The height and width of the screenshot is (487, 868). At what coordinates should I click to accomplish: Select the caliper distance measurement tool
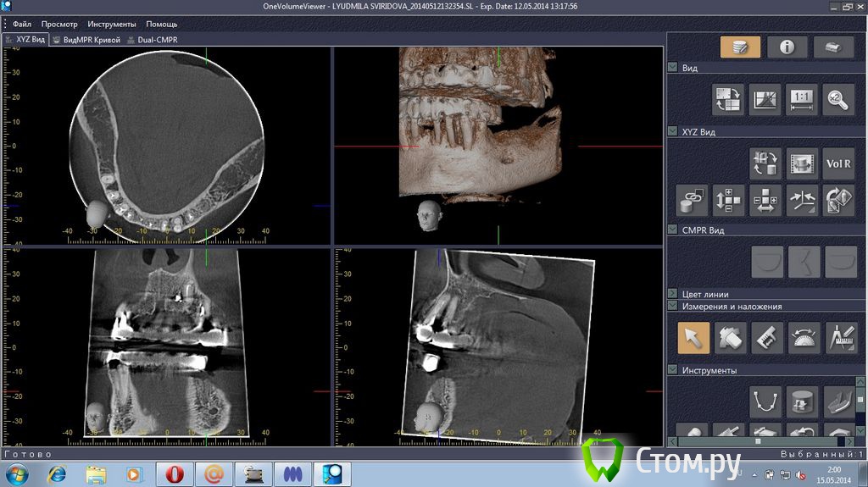pyautogui.click(x=765, y=337)
